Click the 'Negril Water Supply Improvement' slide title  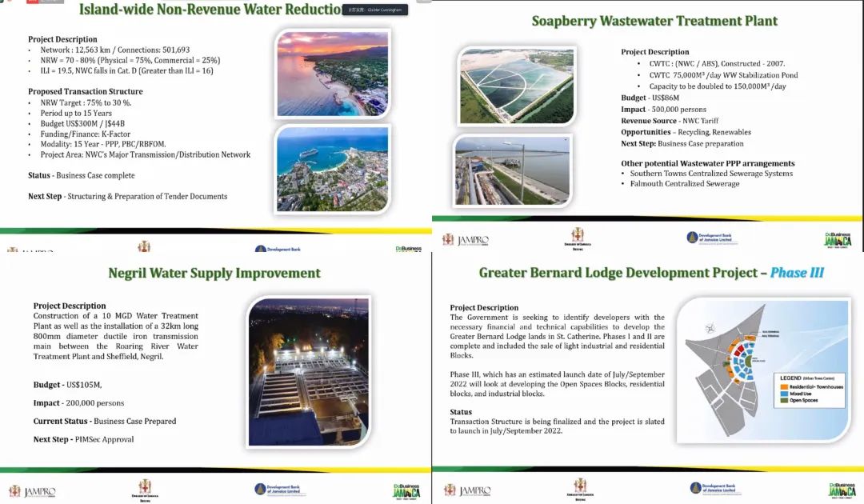[x=214, y=274]
